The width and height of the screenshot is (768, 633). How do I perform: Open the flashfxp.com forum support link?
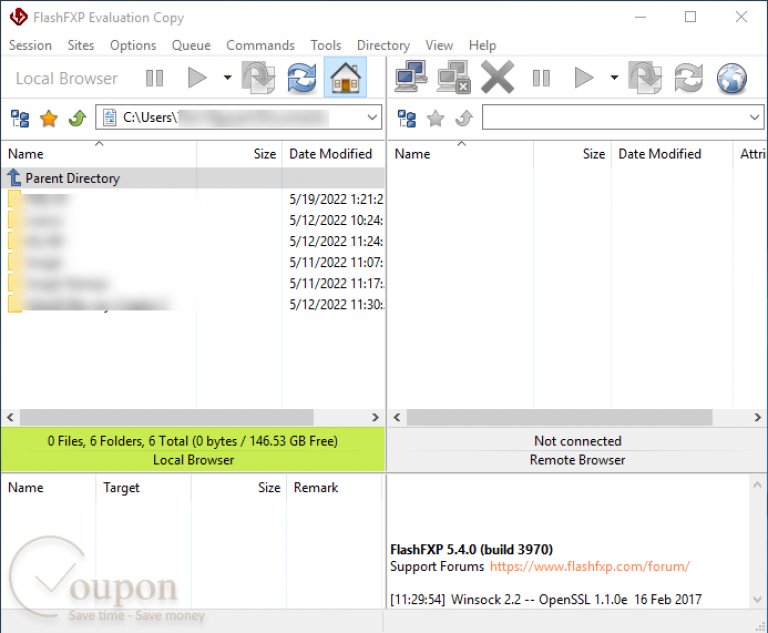[x=590, y=567]
